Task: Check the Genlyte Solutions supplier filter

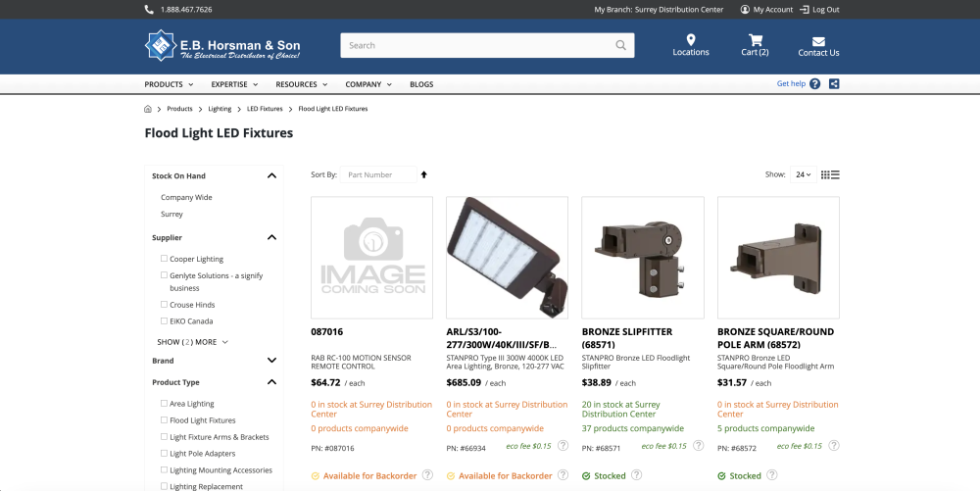Action: pos(164,274)
